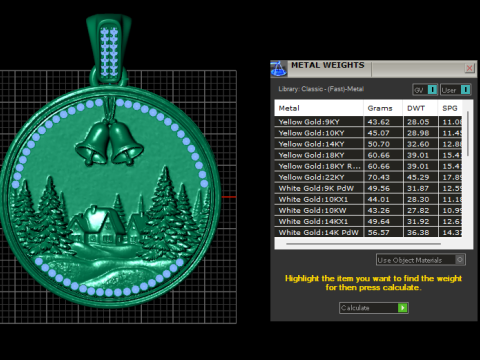The height and width of the screenshot is (360, 480).
Task: Click the 49.56 grams value
Action: [378, 188]
